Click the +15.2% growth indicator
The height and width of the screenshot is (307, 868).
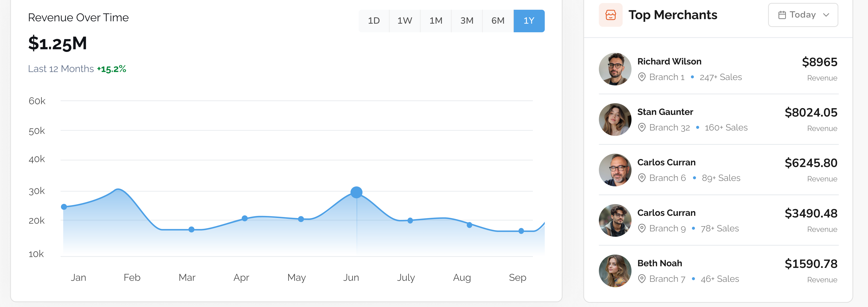[x=111, y=69]
